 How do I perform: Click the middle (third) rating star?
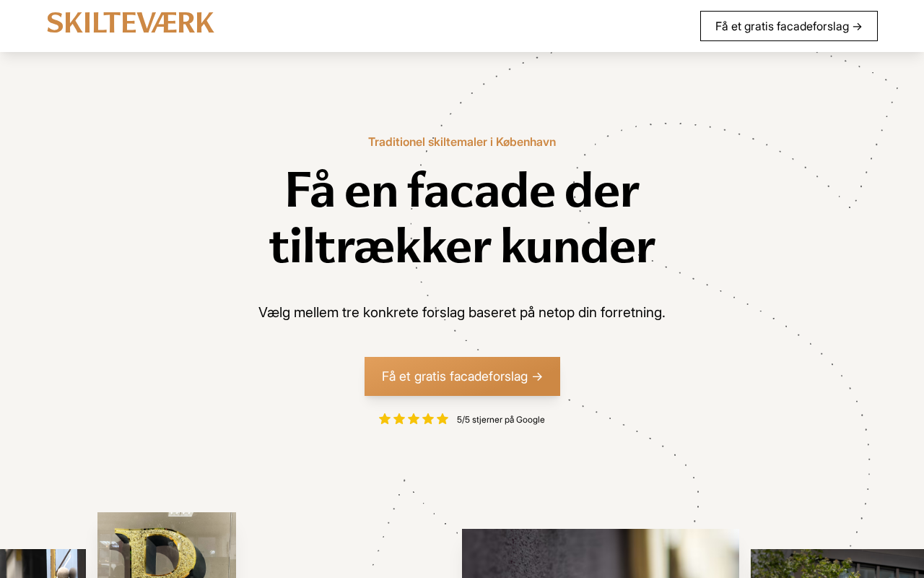pyautogui.click(x=414, y=419)
